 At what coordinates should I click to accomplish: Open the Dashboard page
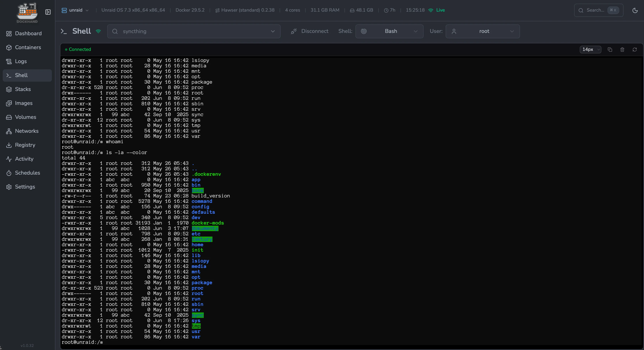[x=27, y=33]
